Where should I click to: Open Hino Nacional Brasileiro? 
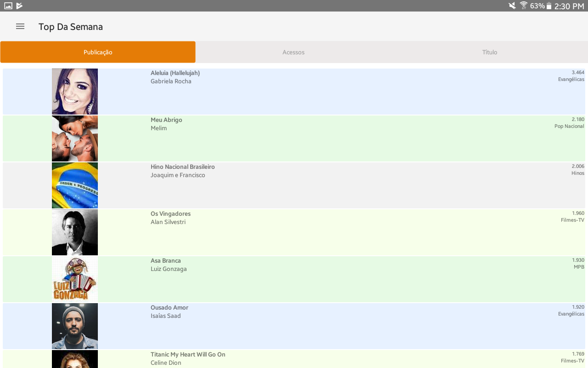[183, 167]
